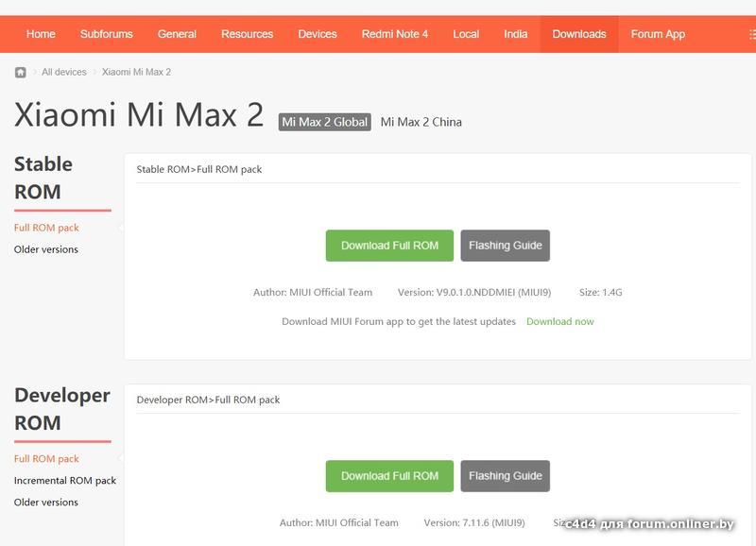Open Older versions under Stable ROM
This screenshot has width=756, height=546.
pyautogui.click(x=45, y=249)
